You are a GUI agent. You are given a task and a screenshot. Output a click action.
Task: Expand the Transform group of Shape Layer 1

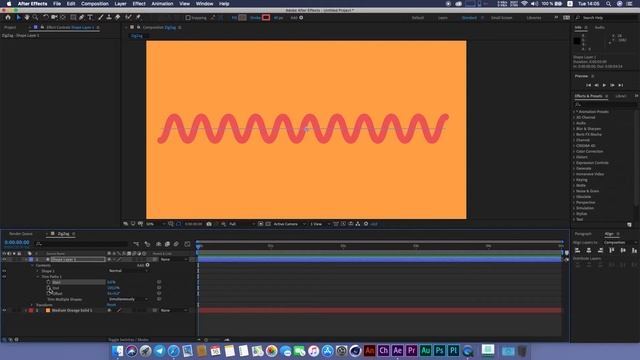pos(32,305)
